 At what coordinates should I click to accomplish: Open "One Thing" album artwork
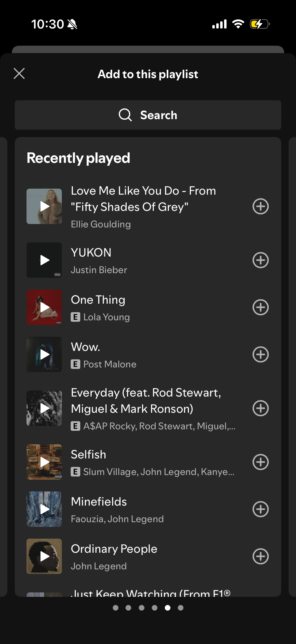[x=44, y=308]
